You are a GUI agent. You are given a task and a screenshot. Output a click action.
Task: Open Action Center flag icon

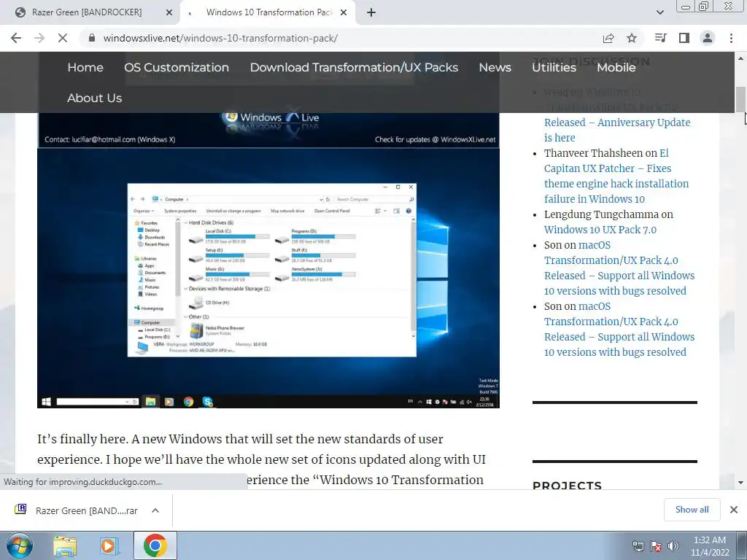656,546
